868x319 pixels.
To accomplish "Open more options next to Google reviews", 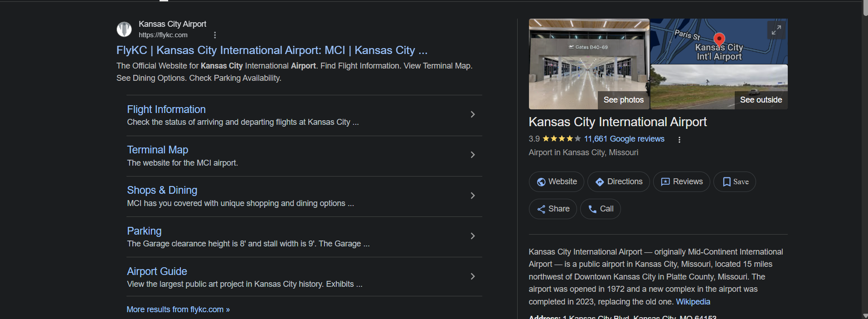I will pos(679,139).
